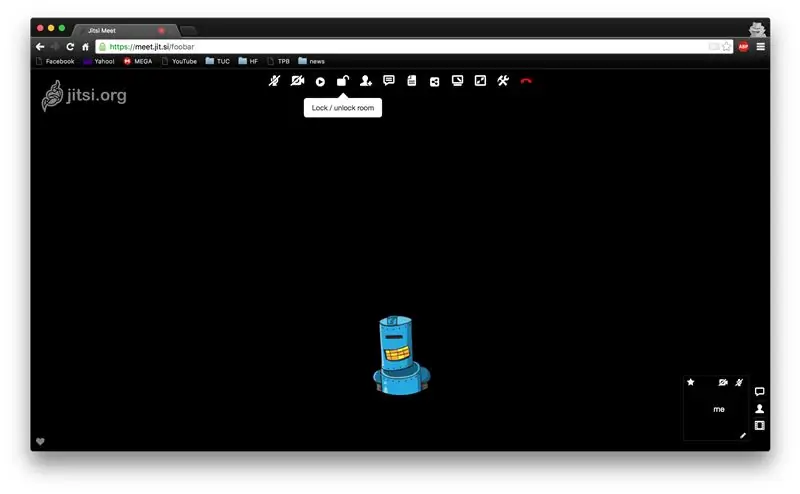This screenshot has width=800, height=494.
Task: Open the Adblock Plus extension icon
Action: [x=743, y=47]
